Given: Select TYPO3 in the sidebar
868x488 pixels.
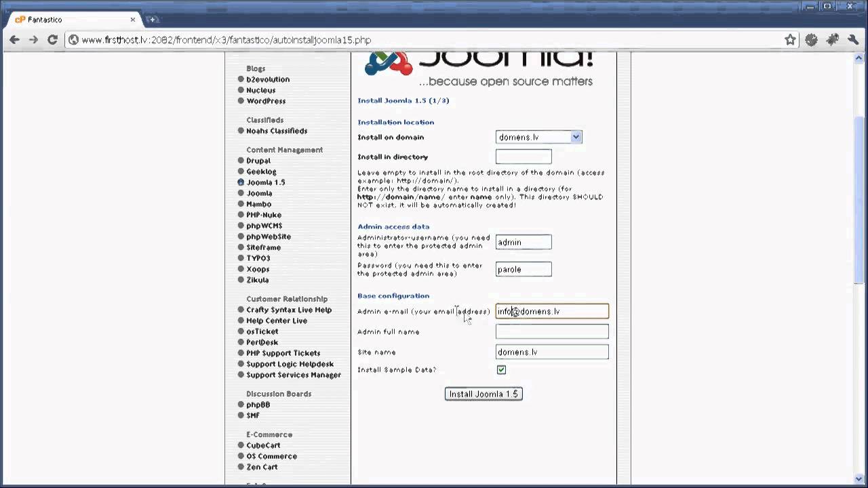Looking at the screenshot, I should pos(258,258).
